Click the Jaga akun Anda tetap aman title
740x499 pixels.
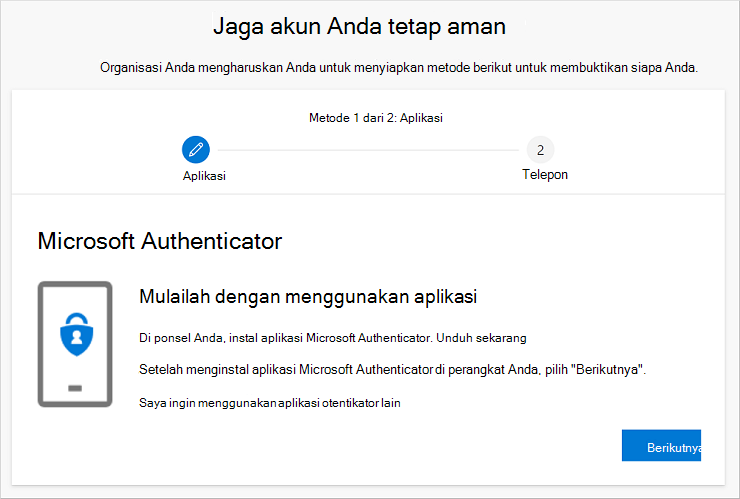click(x=360, y=26)
